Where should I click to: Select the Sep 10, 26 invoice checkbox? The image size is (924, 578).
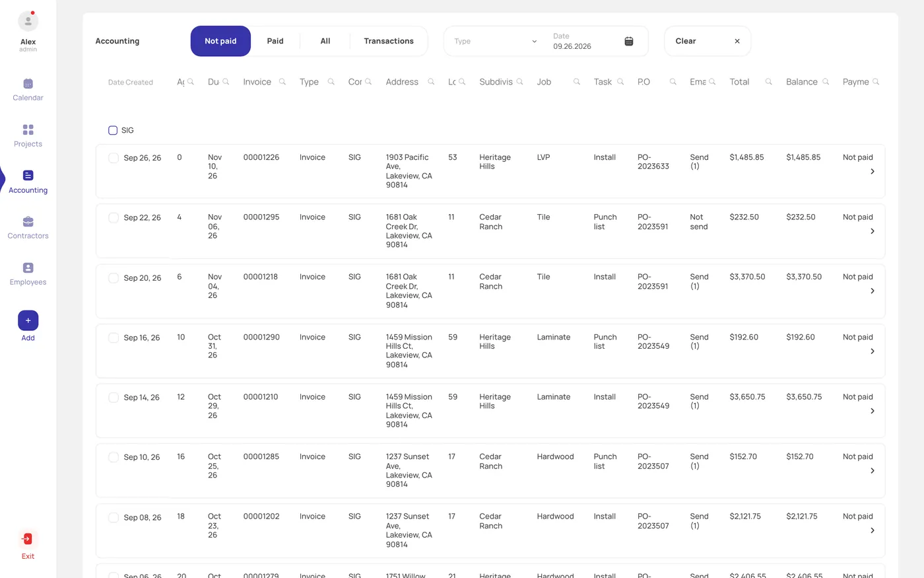tap(114, 457)
